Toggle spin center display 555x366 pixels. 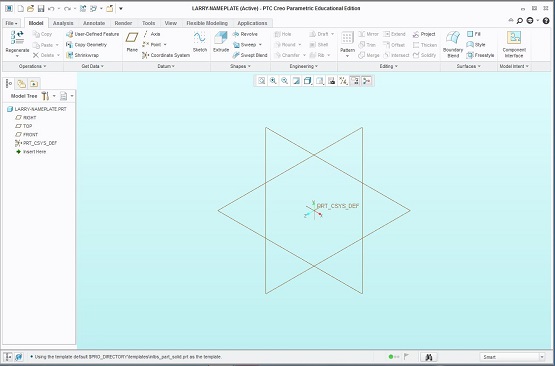pyautogui.click(x=367, y=81)
